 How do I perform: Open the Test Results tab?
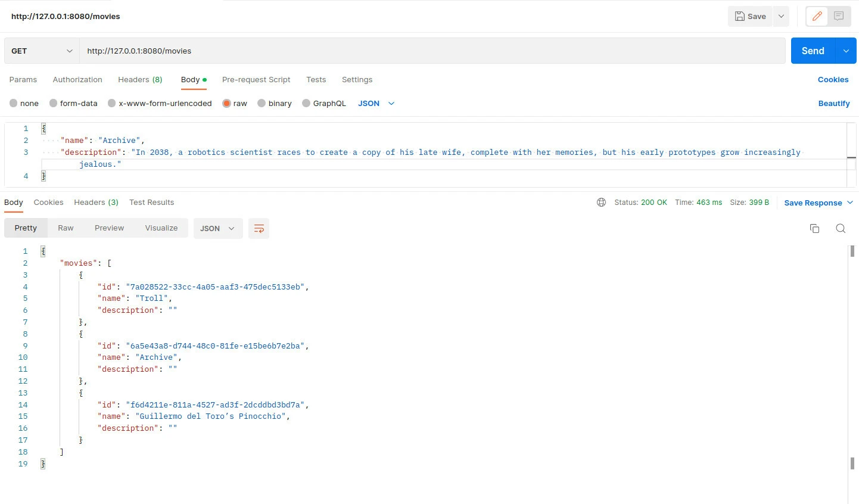(151, 202)
